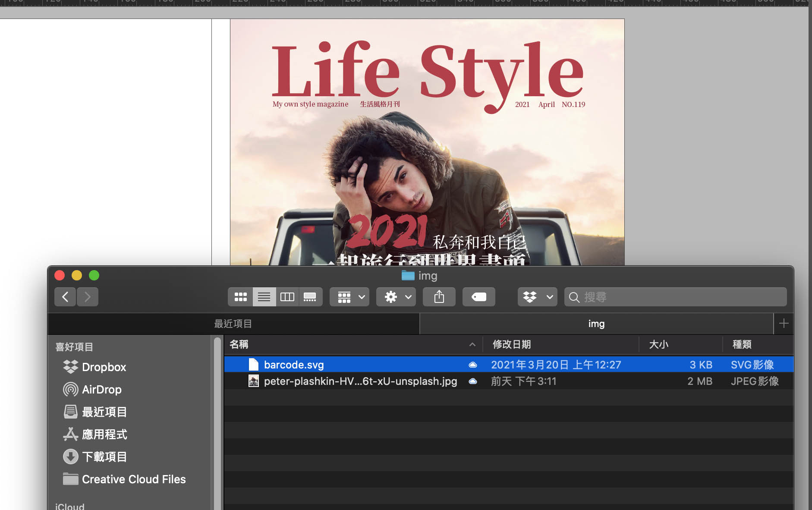Switch Finder to list view
812x510 pixels.
tap(264, 297)
